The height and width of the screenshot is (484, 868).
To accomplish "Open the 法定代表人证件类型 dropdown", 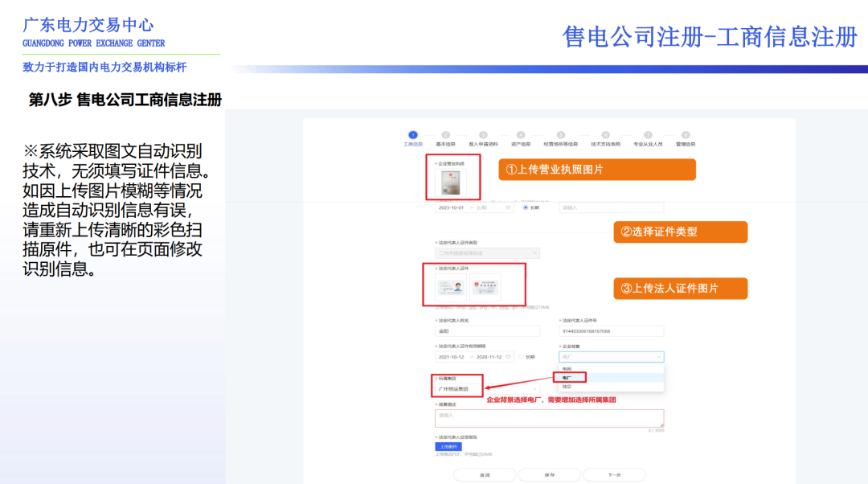I will [486, 252].
